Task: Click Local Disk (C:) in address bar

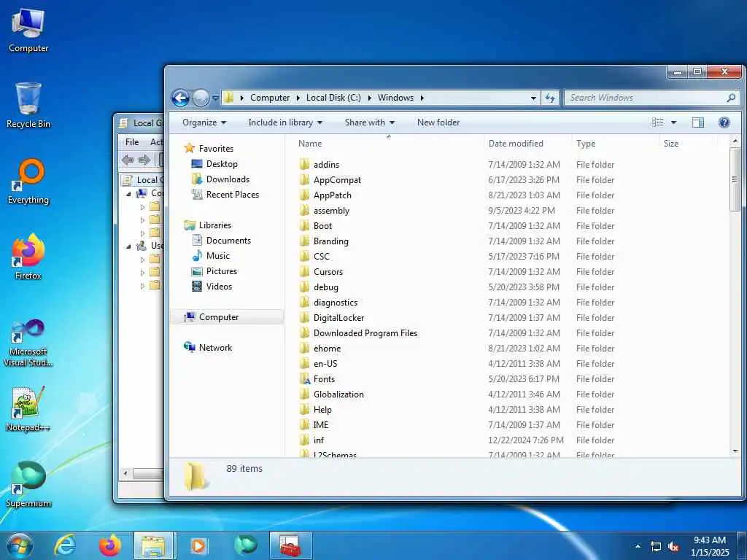Action: click(x=333, y=98)
